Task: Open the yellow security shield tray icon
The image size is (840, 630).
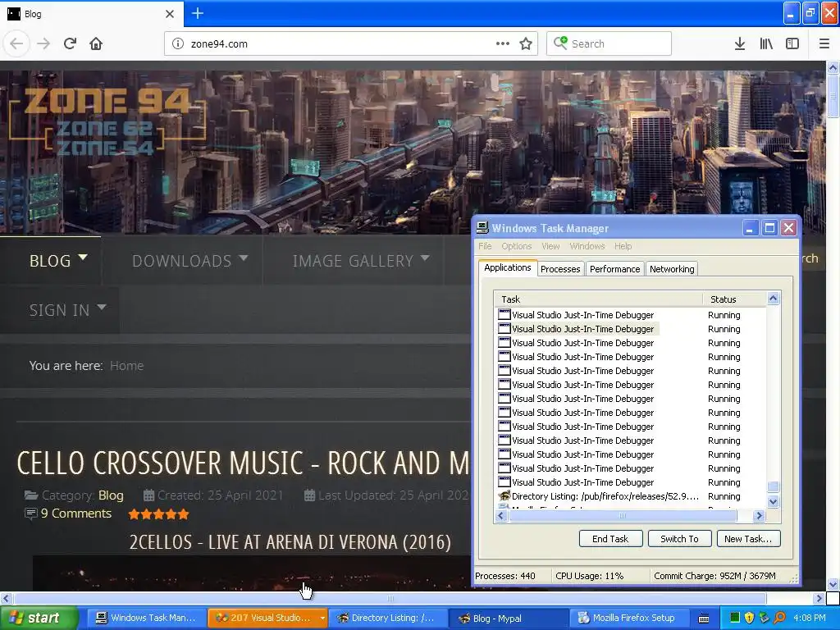Action: coord(750,618)
